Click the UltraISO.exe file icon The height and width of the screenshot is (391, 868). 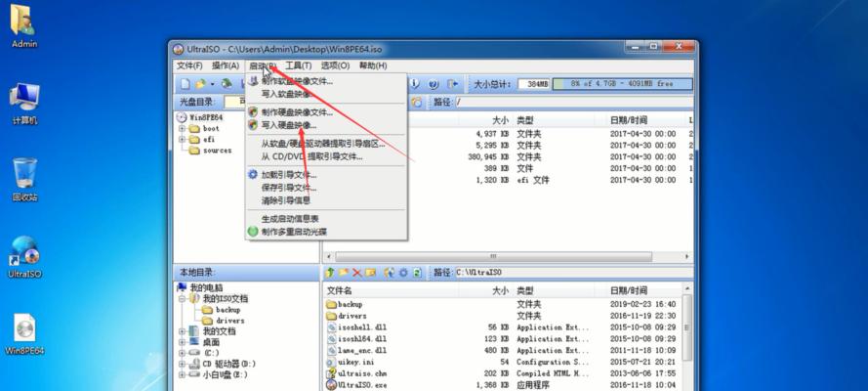[332, 384]
